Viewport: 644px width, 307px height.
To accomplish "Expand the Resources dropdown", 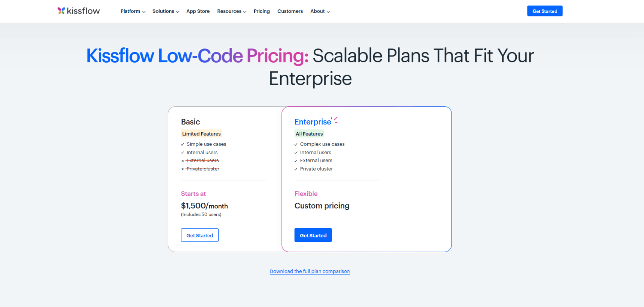I will (231, 11).
